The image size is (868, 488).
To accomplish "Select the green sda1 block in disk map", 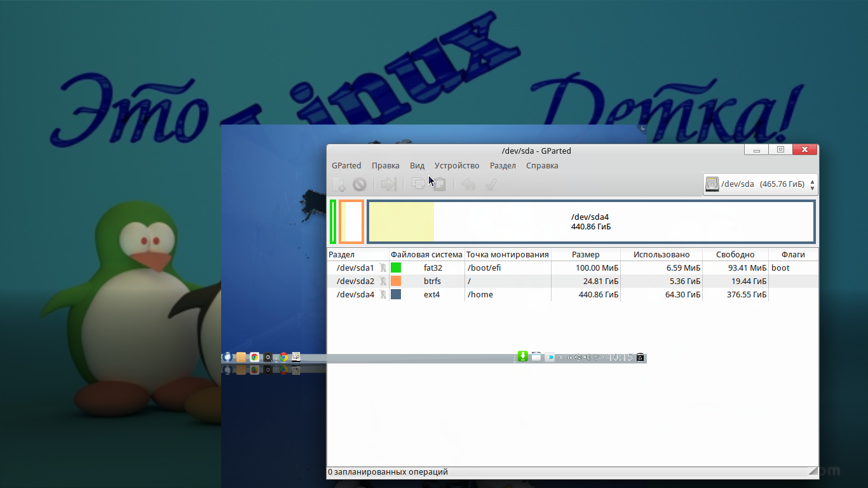I will tap(333, 221).
